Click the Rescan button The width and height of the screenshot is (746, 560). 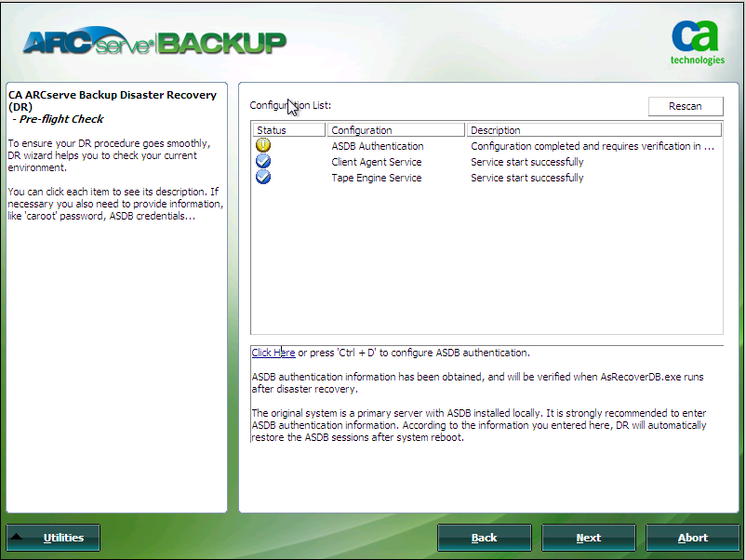tap(686, 106)
